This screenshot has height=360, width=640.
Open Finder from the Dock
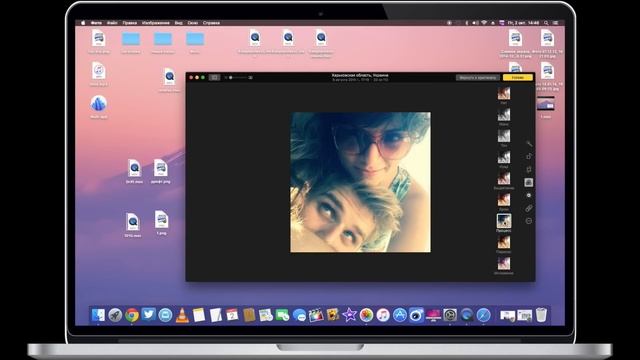click(x=98, y=315)
